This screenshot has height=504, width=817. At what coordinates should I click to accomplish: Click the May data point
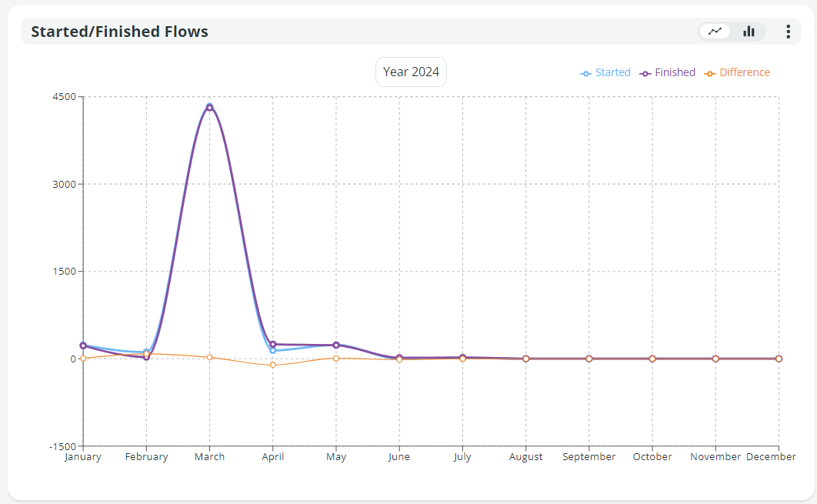click(336, 345)
